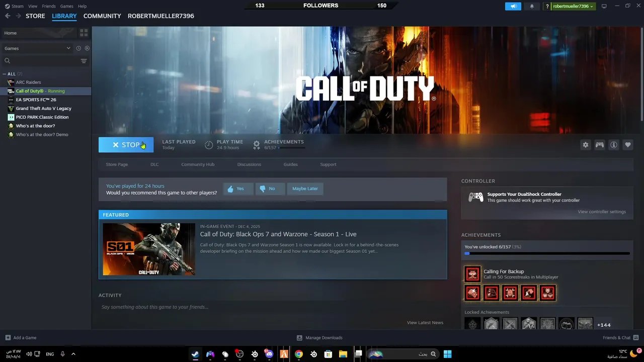Open advanced filter options icon
Screen dimensions: 644x362
pyautogui.click(x=84, y=61)
